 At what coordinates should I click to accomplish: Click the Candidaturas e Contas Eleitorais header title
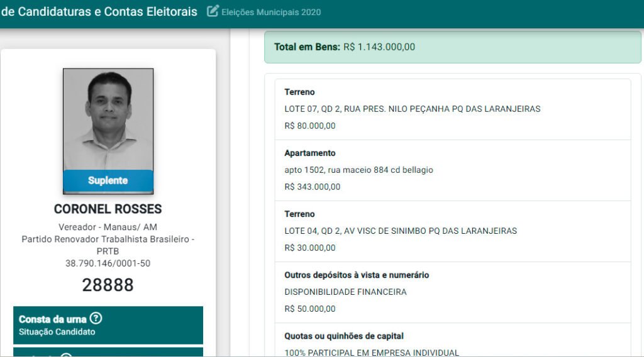(x=99, y=11)
